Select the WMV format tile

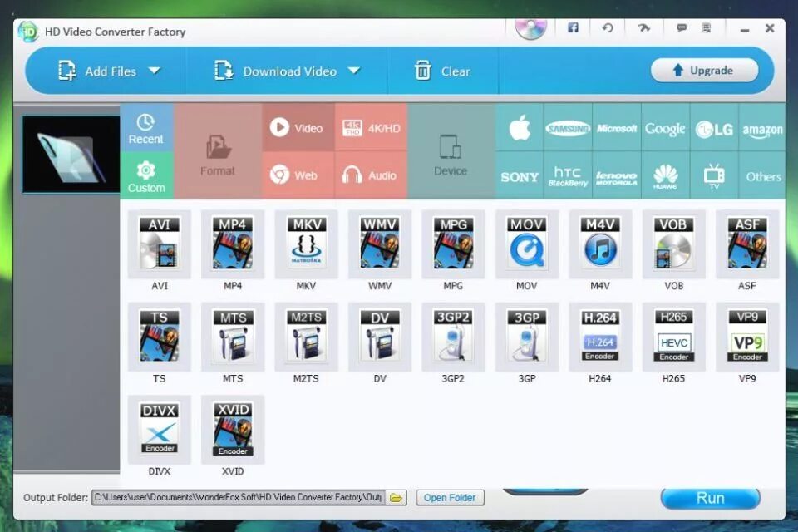[x=380, y=244]
